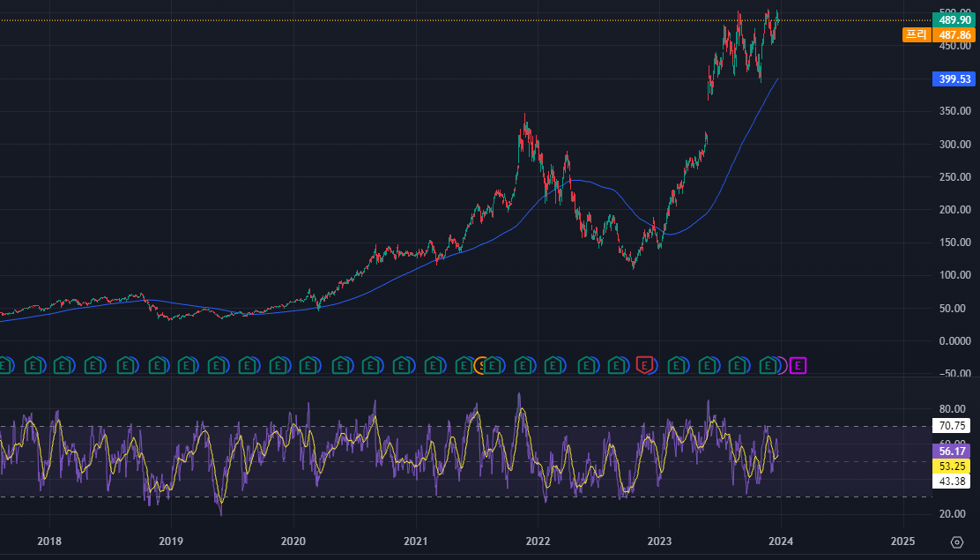Image resolution: width=980 pixels, height=560 pixels.
Task: Click the 100.00 price axis tick
Action: [955, 275]
